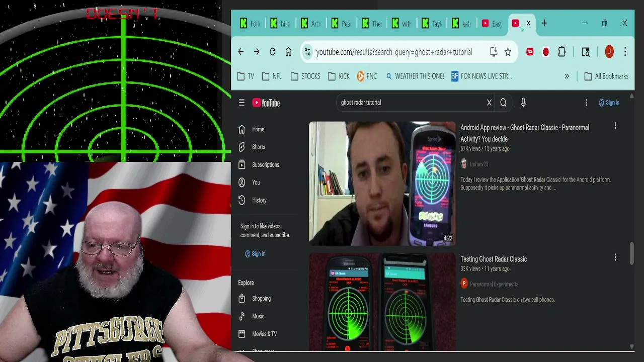The image size is (644, 362).
Task: Open the WEATHER THIS ONE! bookmark
Action: (415, 76)
